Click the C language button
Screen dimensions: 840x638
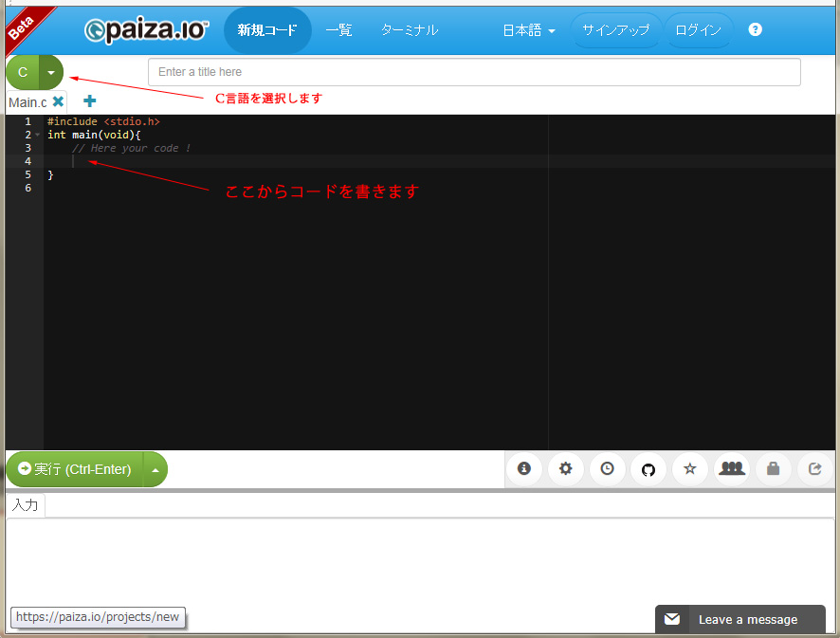tap(23, 72)
